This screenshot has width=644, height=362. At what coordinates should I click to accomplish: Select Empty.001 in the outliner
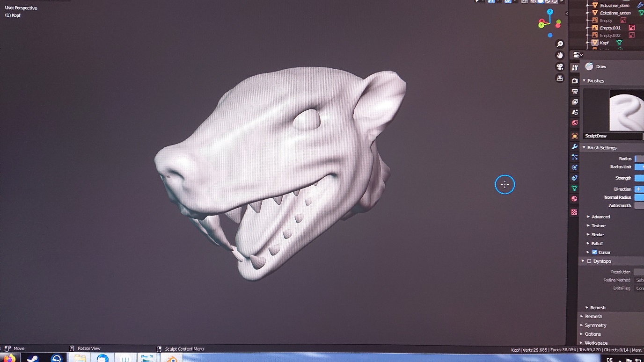coord(610,28)
